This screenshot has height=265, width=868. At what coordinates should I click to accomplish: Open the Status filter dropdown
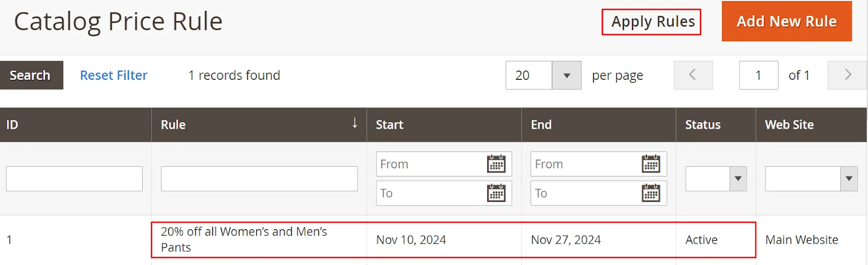(x=716, y=179)
